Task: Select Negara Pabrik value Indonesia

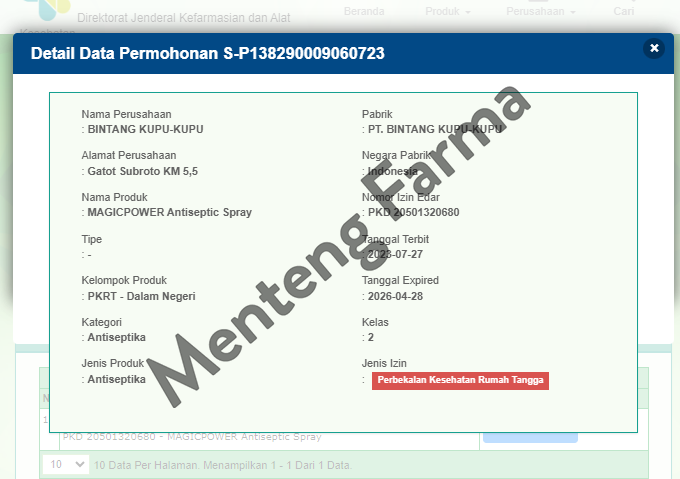Action: [x=392, y=171]
